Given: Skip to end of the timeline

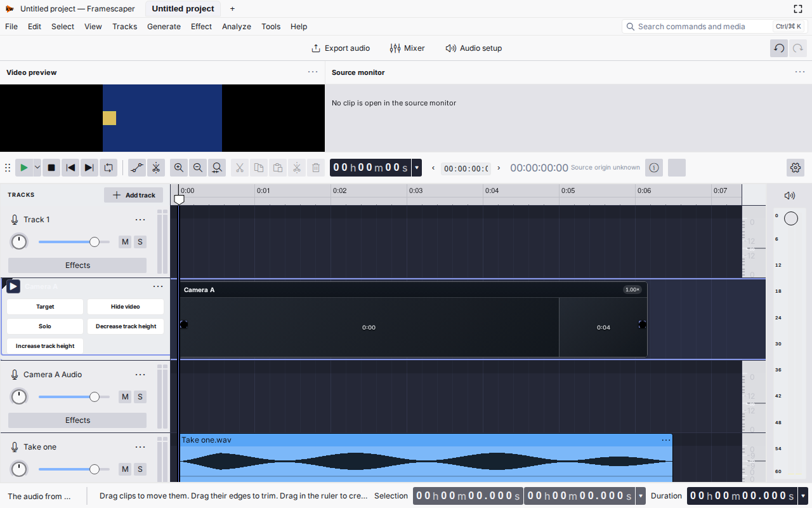Looking at the screenshot, I should (89, 168).
